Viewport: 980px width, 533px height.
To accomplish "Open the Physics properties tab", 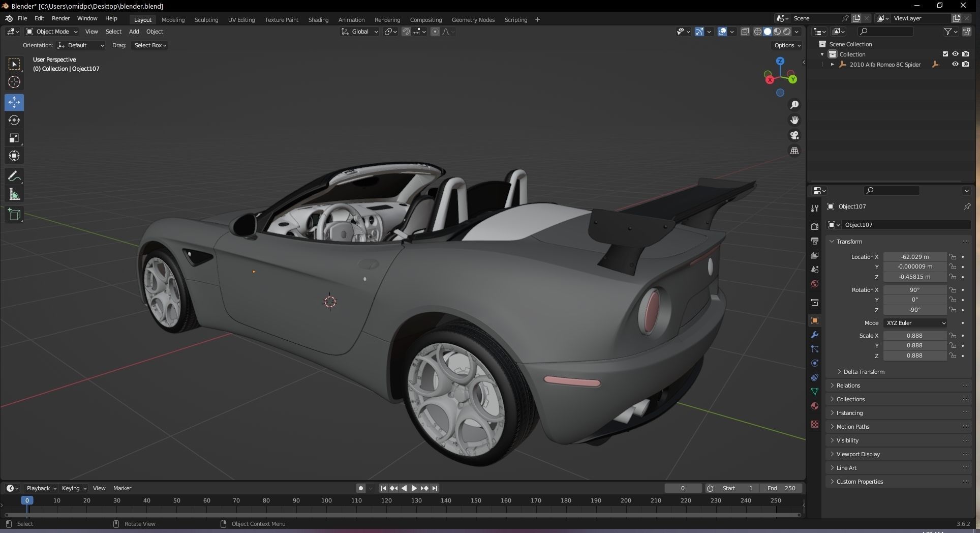I will (x=814, y=363).
